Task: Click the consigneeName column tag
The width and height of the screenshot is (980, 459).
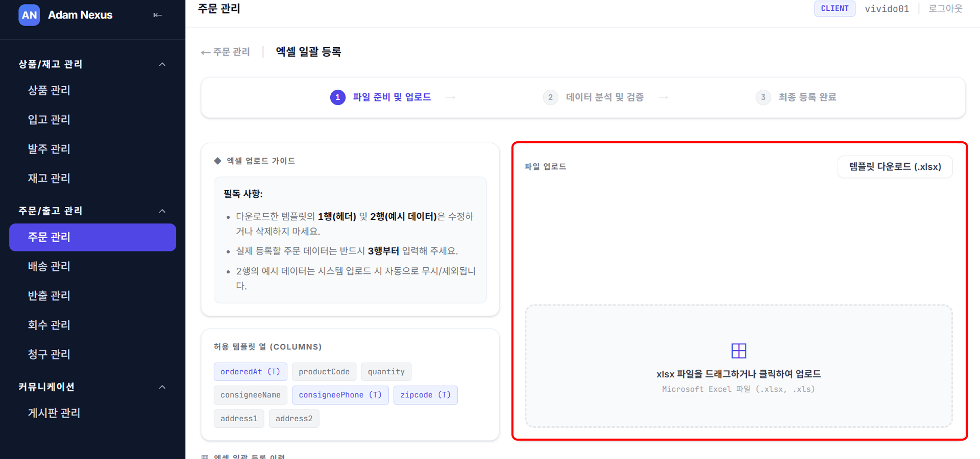Action: click(250, 395)
